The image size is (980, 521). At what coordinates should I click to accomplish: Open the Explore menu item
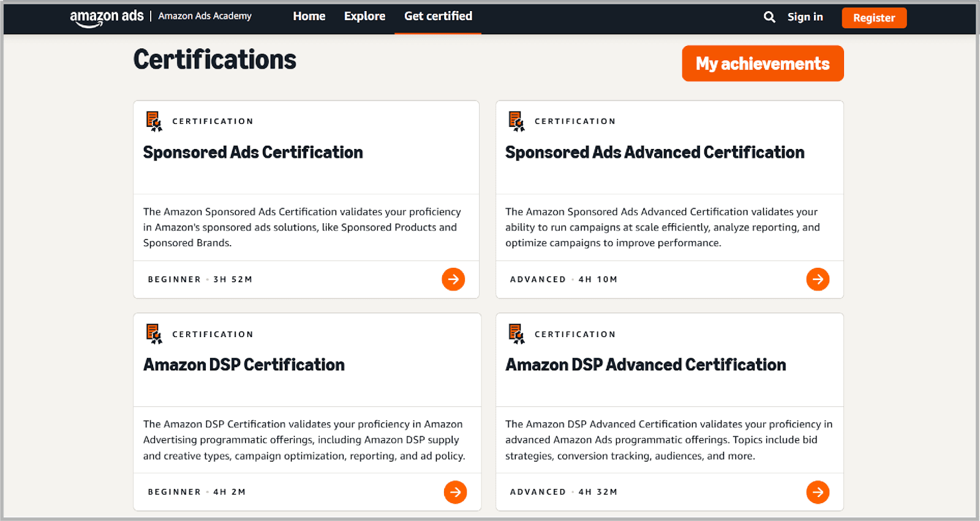click(x=364, y=17)
